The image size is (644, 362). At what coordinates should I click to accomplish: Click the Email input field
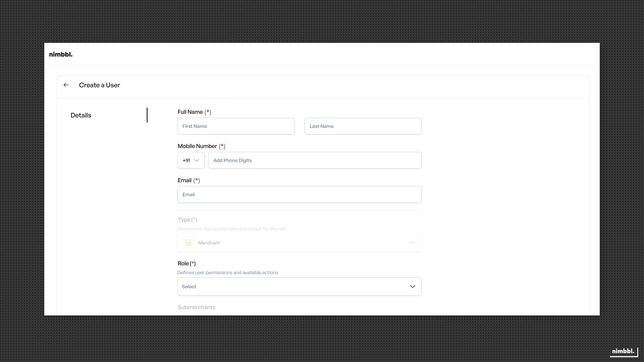click(x=299, y=194)
